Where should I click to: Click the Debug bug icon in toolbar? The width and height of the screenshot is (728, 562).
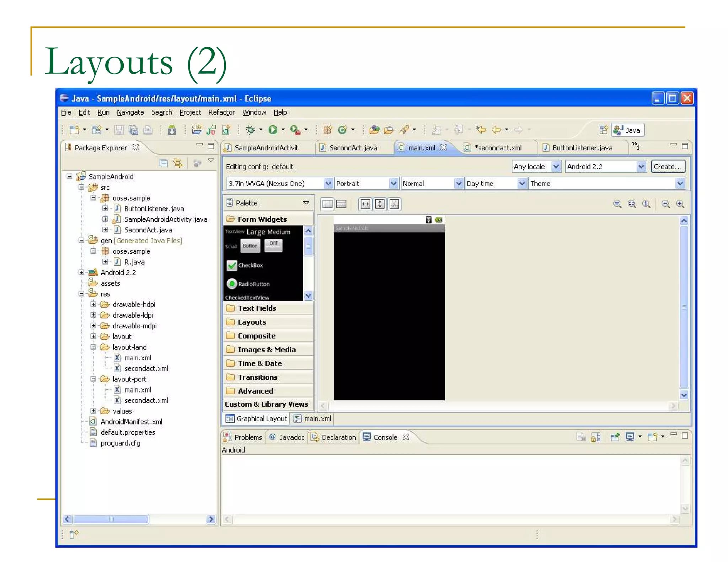coord(250,130)
